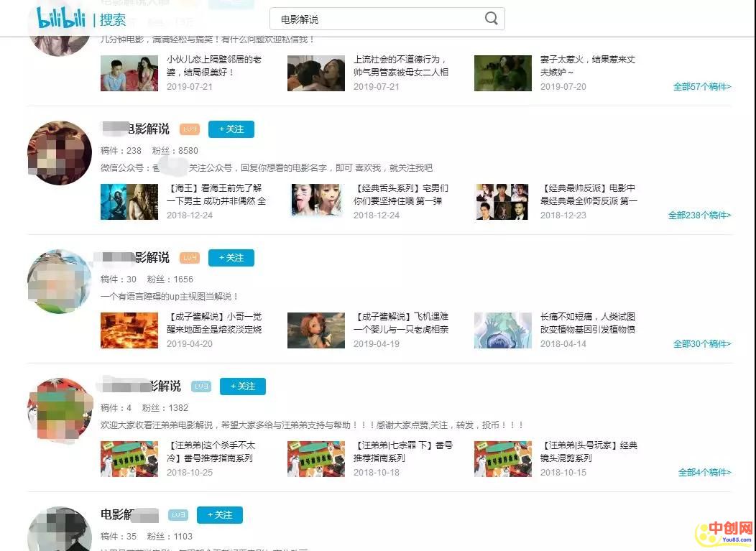Expand all 238 uploads link

click(699, 216)
